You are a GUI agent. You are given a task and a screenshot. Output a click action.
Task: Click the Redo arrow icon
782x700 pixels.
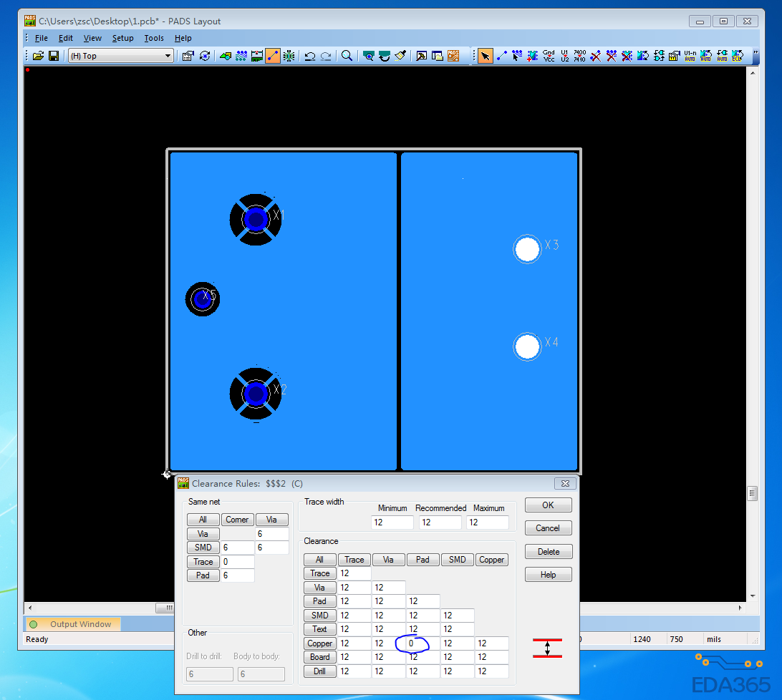click(326, 56)
